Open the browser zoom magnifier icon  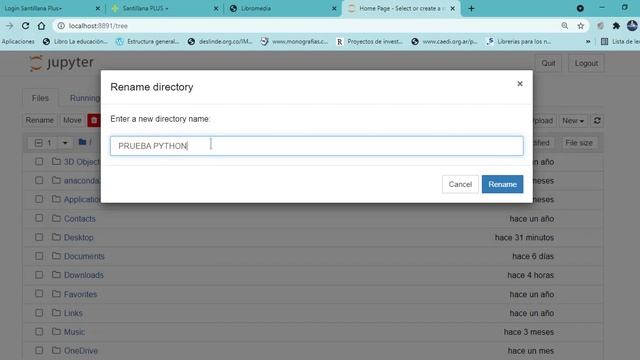tap(564, 26)
